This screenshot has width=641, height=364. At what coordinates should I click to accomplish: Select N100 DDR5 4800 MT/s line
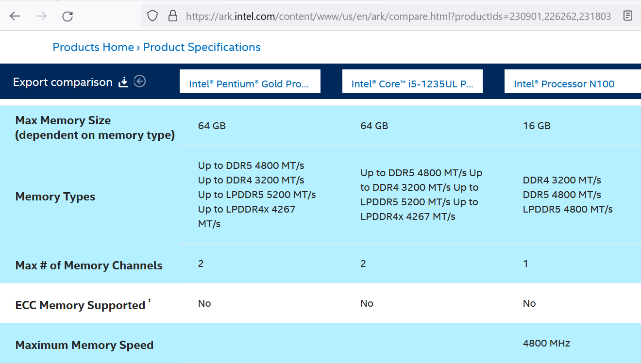click(x=562, y=195)
